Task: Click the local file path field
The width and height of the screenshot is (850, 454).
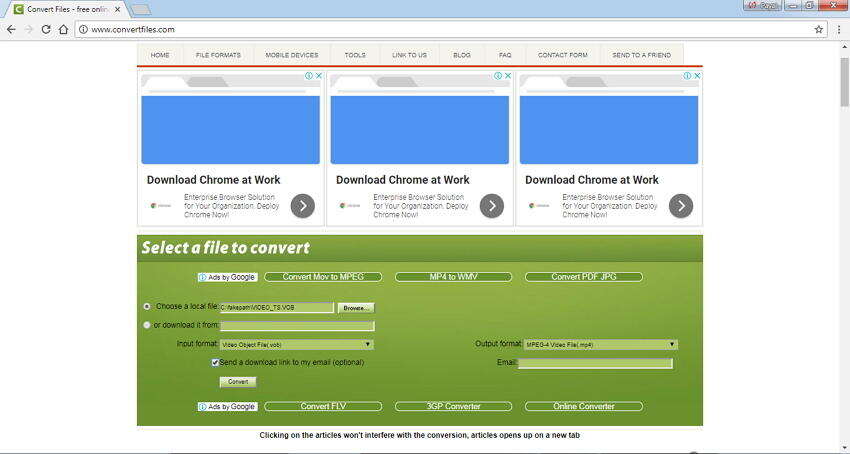Action: pyautogui.click(x=276, y=308)
